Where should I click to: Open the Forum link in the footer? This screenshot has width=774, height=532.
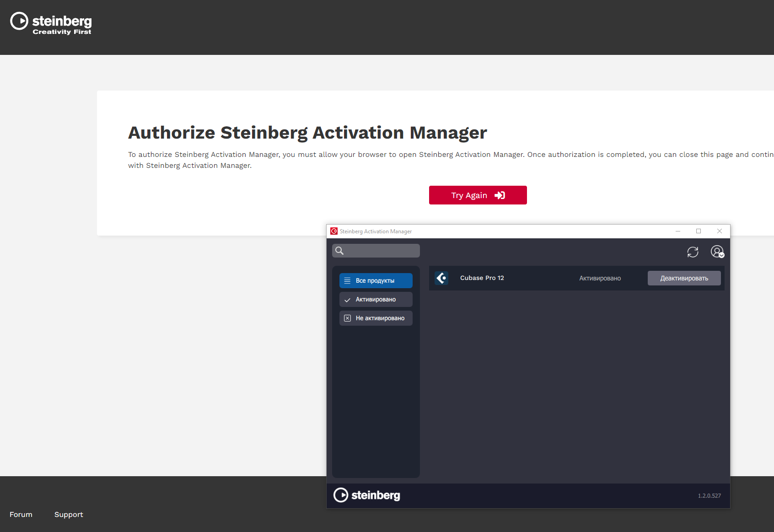(21, 515)
